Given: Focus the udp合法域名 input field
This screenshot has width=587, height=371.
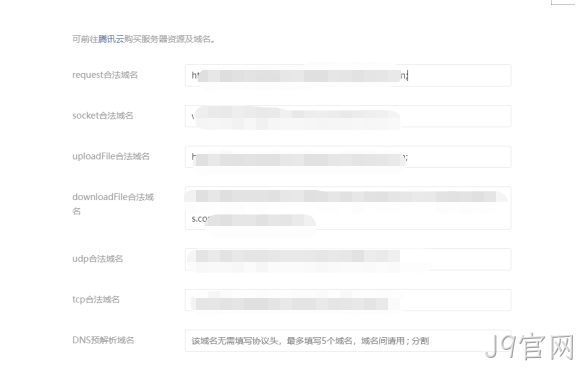Looking at the screenshot, I should tap(348, 259).
